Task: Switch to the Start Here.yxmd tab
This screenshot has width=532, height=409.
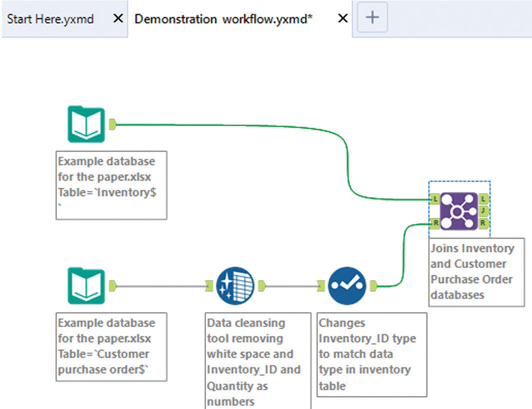Action: (50, 18)
